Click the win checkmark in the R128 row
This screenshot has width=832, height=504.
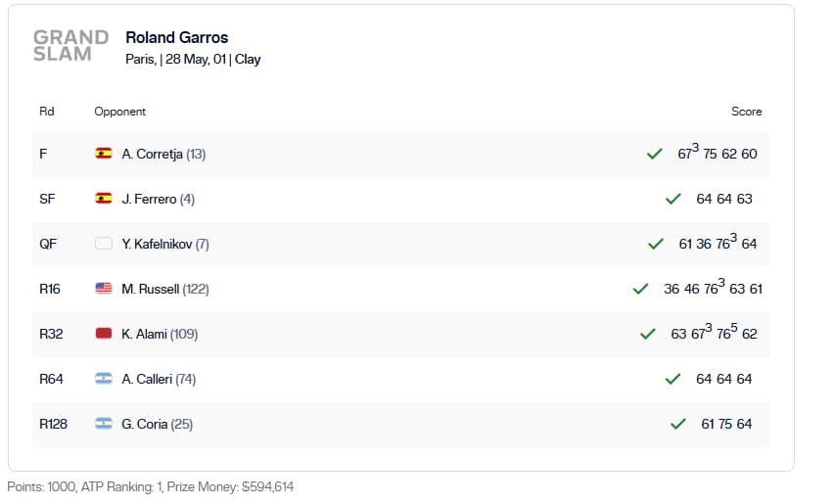677,424
